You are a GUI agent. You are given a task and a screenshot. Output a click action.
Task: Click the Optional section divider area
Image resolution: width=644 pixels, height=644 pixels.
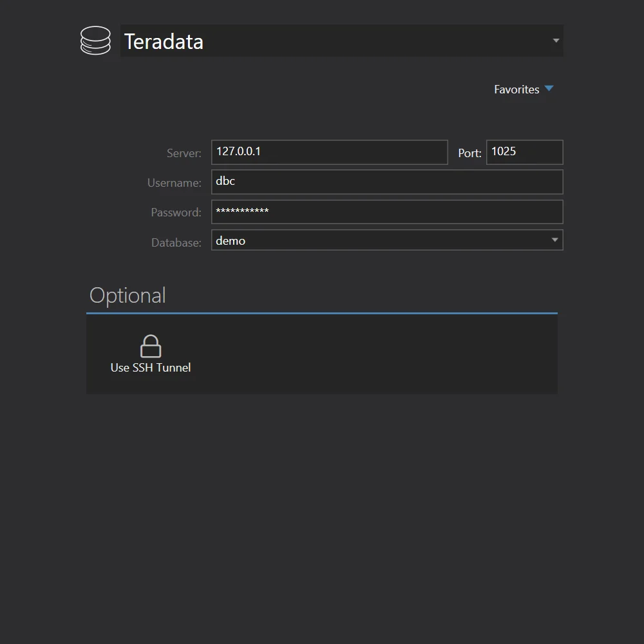tap(322, 314)
